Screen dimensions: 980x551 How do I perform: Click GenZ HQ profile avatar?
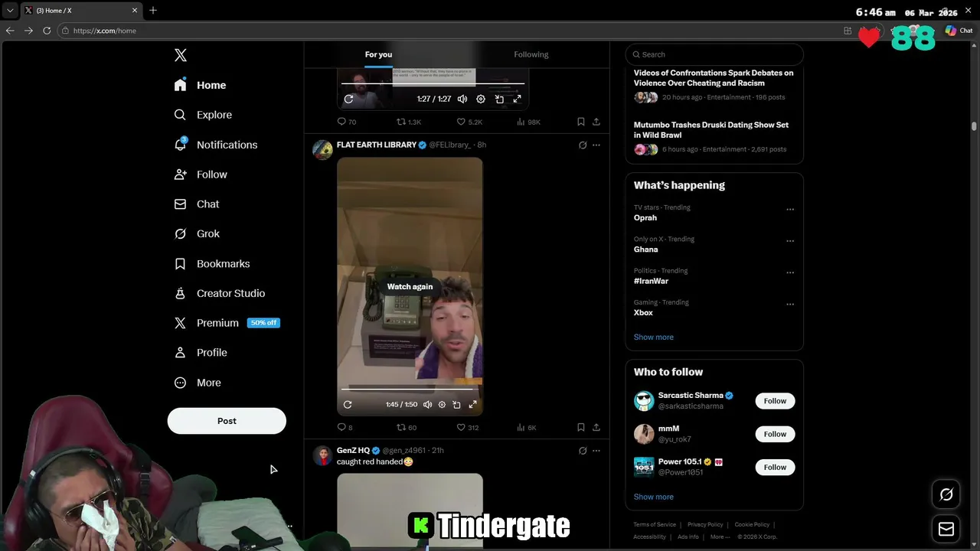pos(322,456)
